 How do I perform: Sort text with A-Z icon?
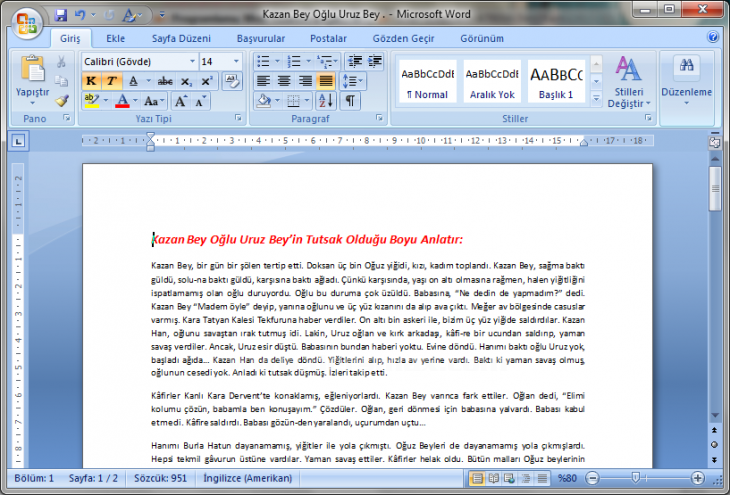tap(326, 101)
